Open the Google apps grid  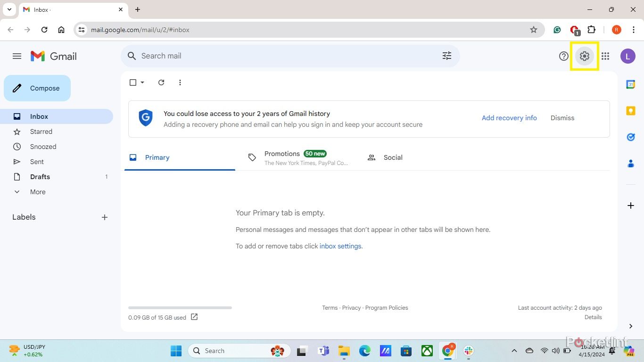pyautogui.click(x=605, y=56)
